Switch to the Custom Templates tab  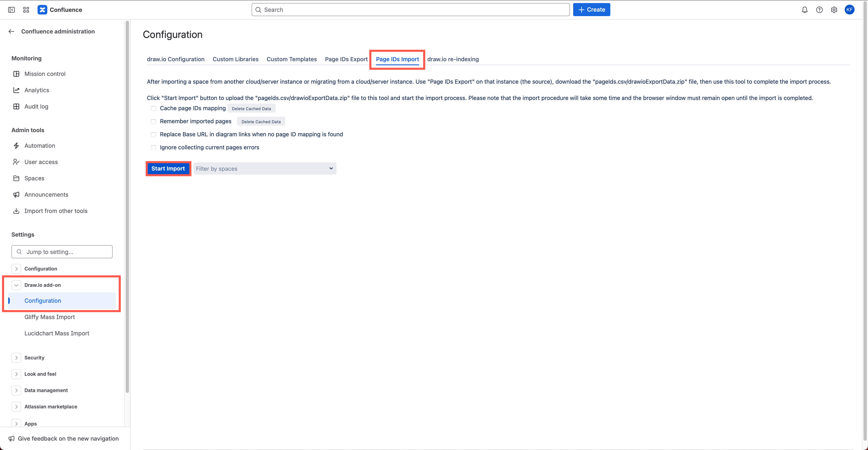click(291, 59)
